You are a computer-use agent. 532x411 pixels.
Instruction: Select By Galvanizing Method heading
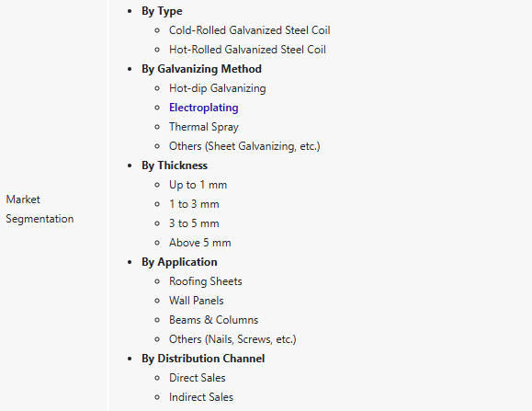coord(201,69)
